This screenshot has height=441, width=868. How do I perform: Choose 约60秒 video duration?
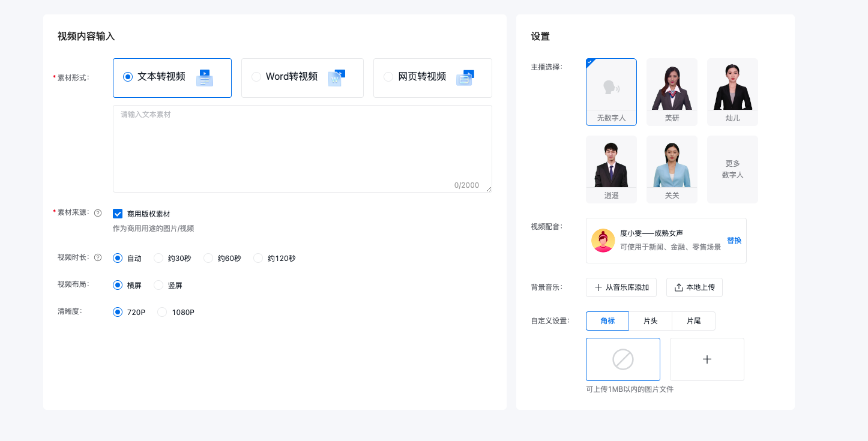(208, 258)
